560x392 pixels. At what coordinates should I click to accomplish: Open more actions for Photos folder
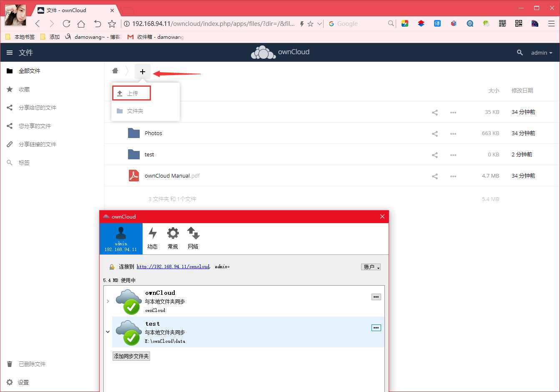point(453,134)
